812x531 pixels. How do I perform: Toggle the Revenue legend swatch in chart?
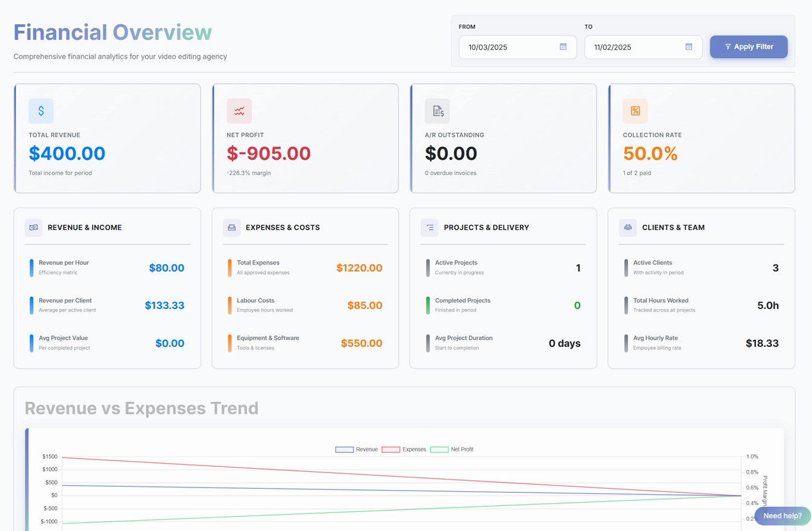344,450
